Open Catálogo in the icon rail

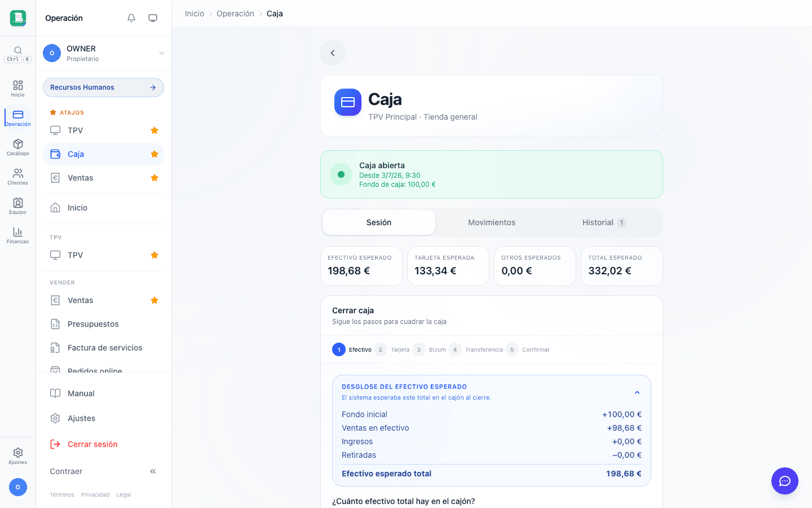[x=18, y=147]
